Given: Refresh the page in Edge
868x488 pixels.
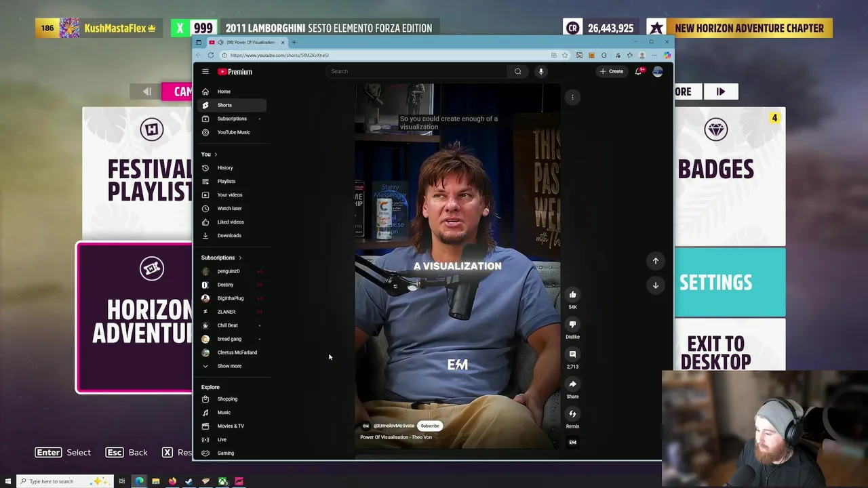Looking at the screenshot, I should pos(211,55).
